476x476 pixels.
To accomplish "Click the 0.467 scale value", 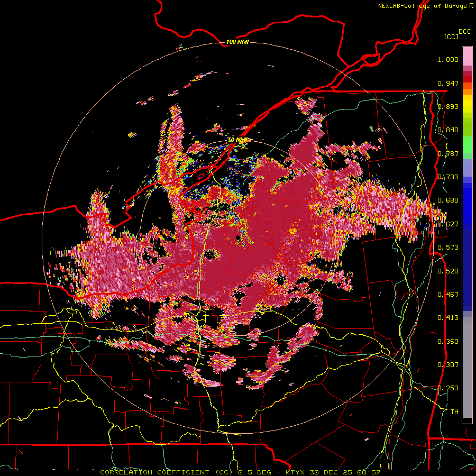I will pos(448,295).
